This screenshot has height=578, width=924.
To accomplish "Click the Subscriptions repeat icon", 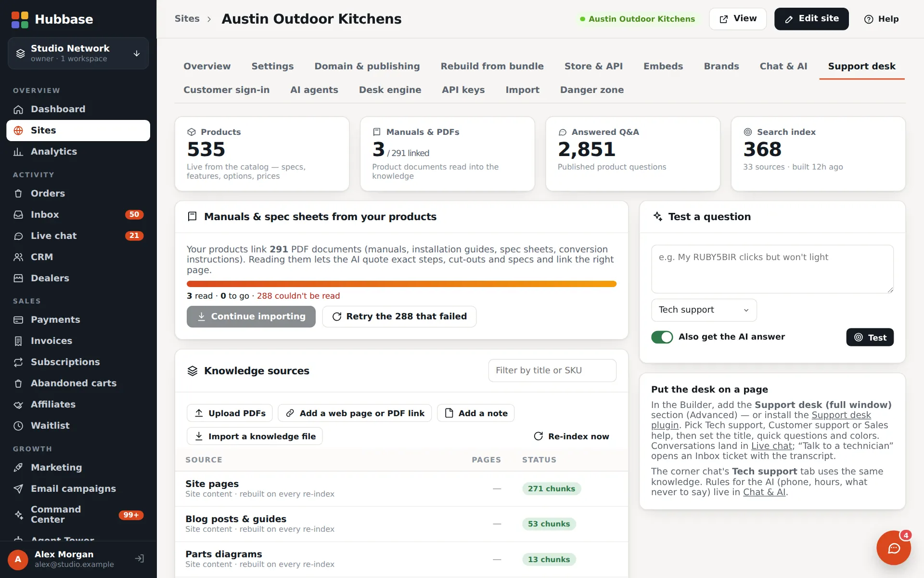I will tap(18, 362).
